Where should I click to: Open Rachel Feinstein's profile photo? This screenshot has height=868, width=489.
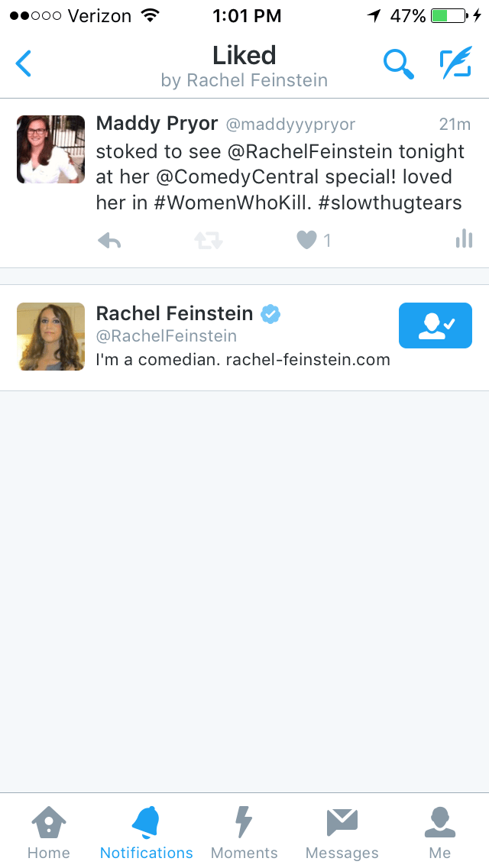coord(51,337)
